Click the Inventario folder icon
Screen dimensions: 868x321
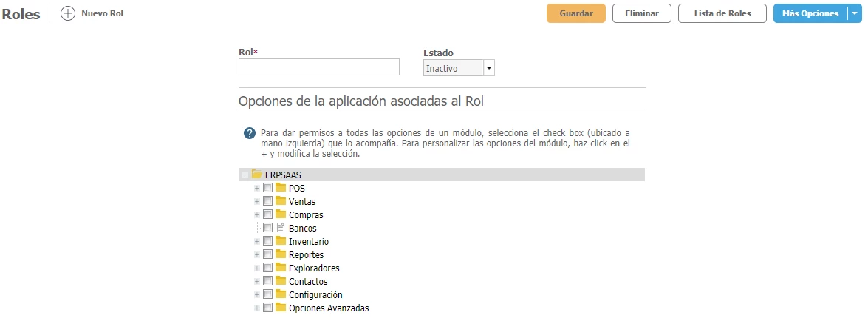(281, 242)
